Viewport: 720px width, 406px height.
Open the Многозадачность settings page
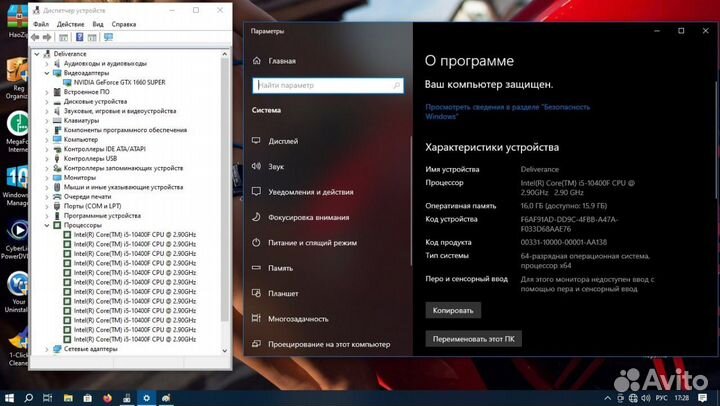tap(298, 319)
